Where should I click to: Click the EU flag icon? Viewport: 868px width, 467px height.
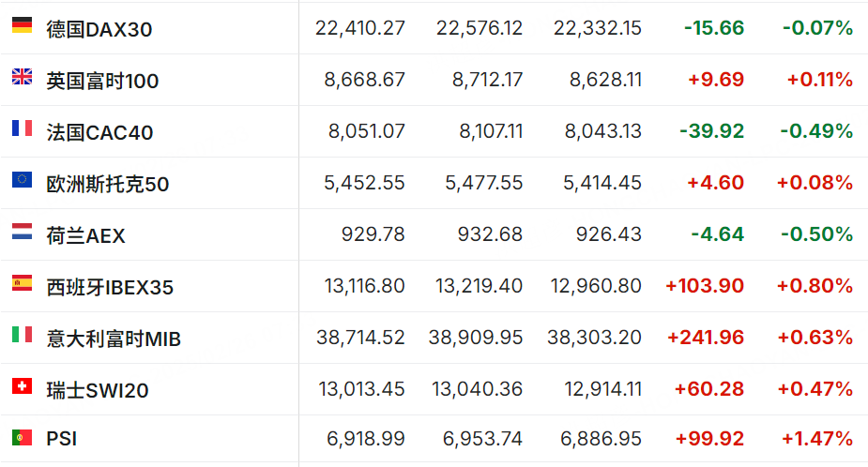[x=23, y=179]
